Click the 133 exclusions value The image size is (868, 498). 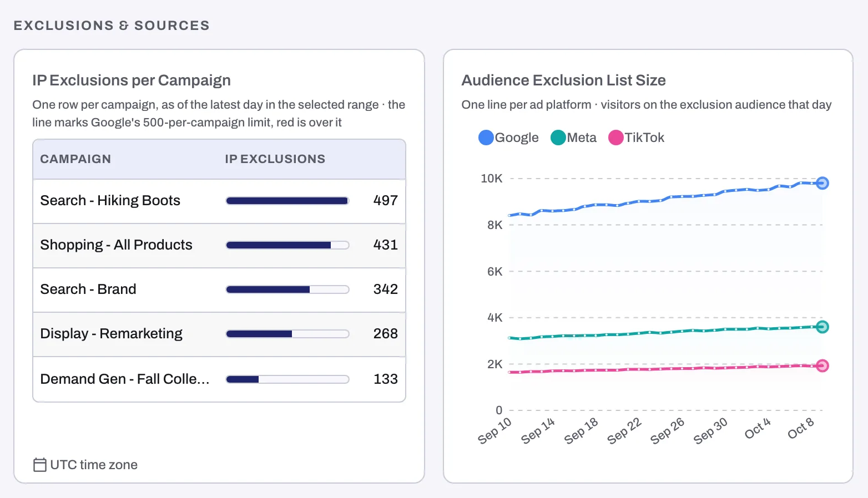386,379
